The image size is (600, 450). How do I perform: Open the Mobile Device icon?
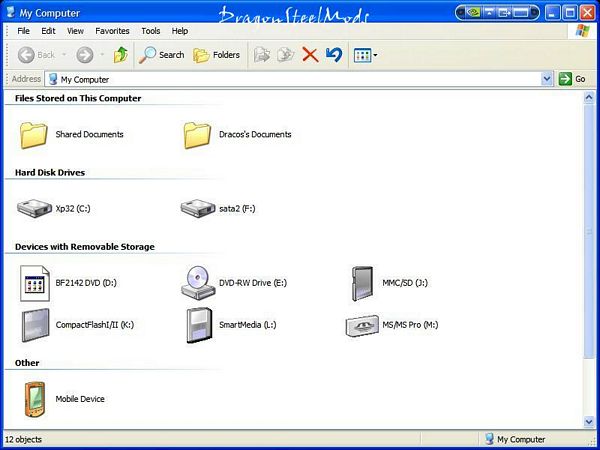(34, 398)
